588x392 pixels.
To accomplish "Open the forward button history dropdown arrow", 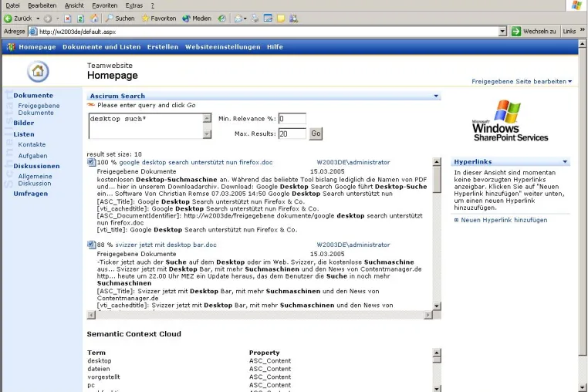I will click(x=58, y=19).
